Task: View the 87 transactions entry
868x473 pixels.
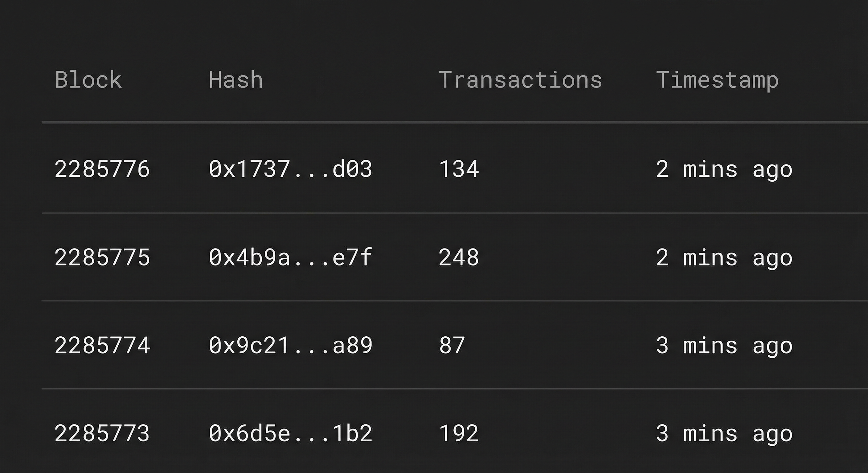Action: coord(452,346)
